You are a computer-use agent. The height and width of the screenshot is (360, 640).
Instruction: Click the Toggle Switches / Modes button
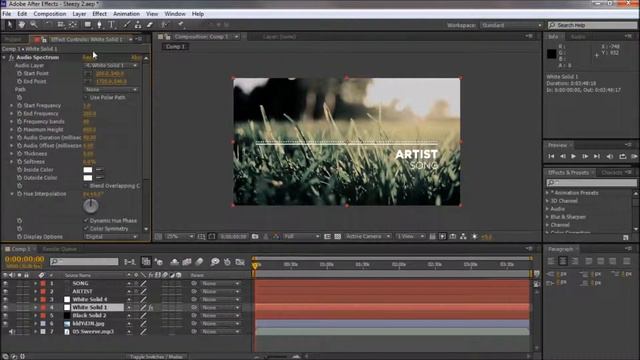[x=156, y=357]
